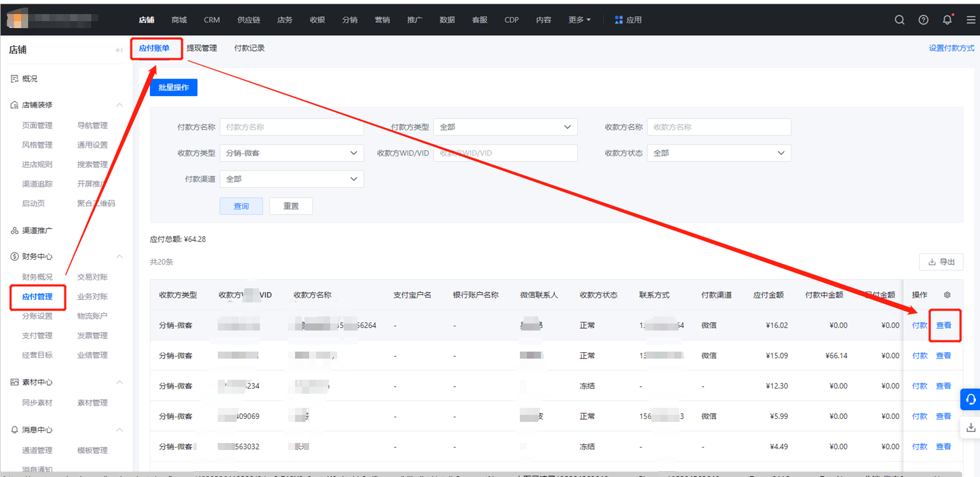This screenshot has height=477, width=980.
Task: Open 交易对账 in the sidebar
Action: (92, 277)
